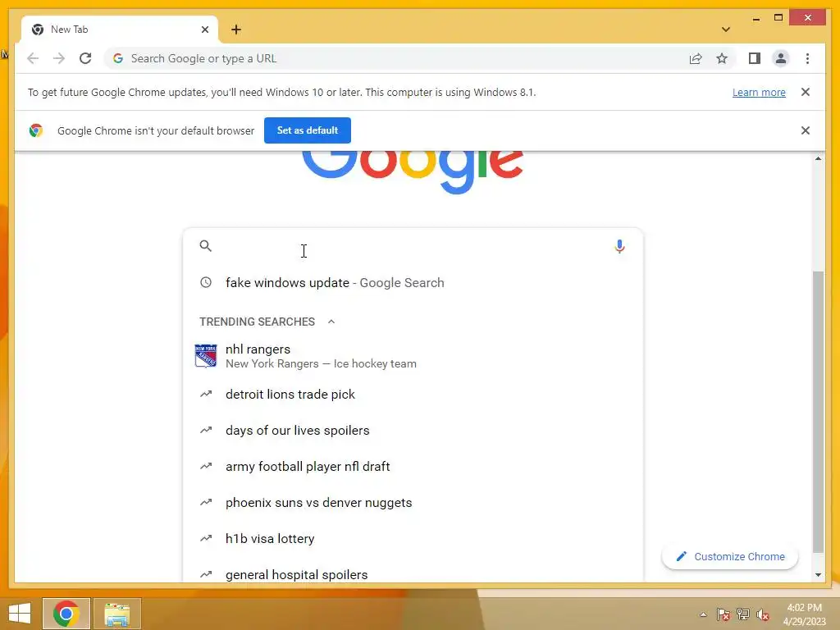Select the nhl rangers trending search
This screenshot has height=630, width=840.
(413, 356)
